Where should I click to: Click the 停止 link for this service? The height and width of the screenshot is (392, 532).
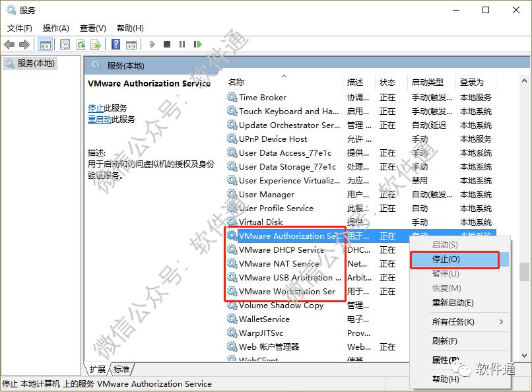click(x=96, y=108)
